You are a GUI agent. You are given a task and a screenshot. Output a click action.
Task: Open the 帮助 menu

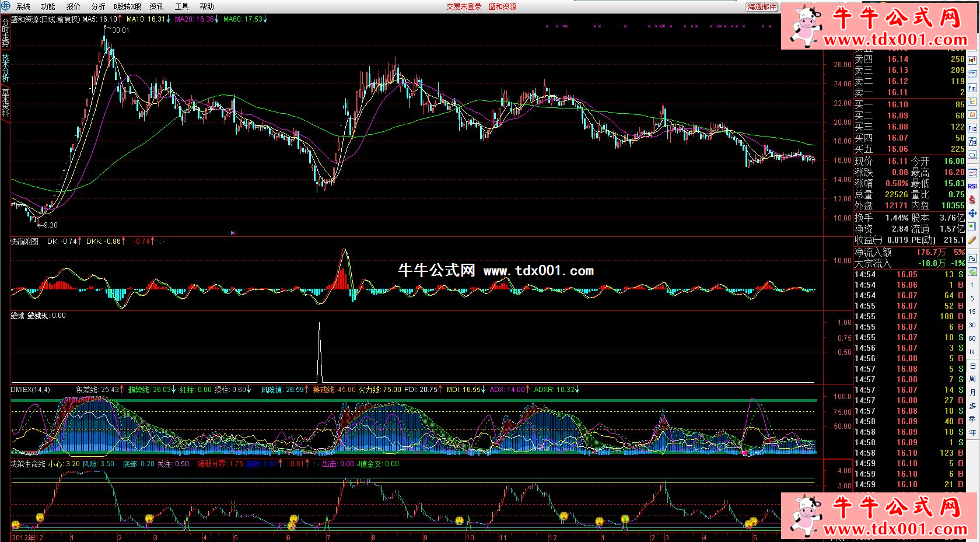(206, 6)
